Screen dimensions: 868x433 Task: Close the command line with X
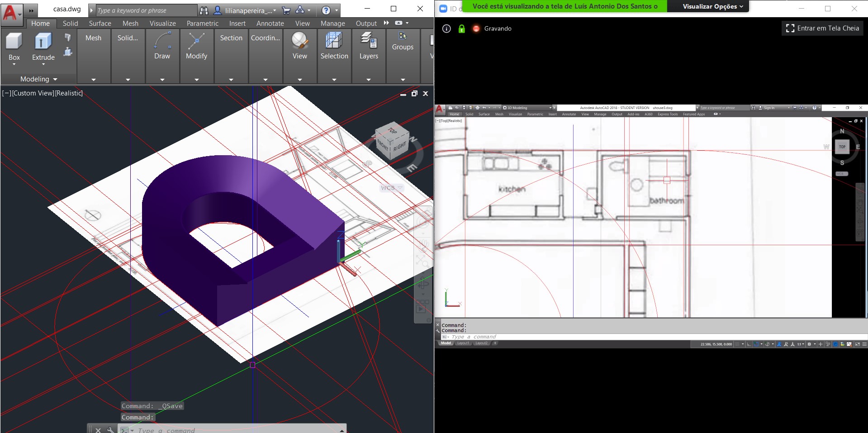click(x=98, y=430)
